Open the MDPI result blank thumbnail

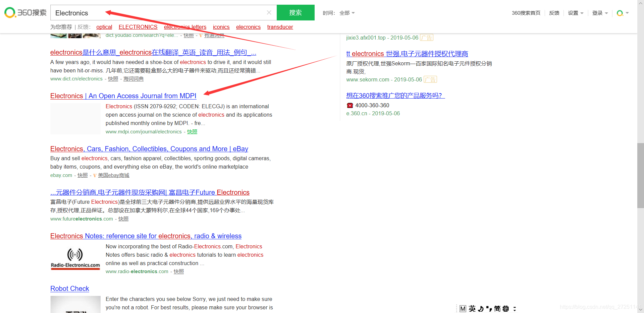point(75,118)
